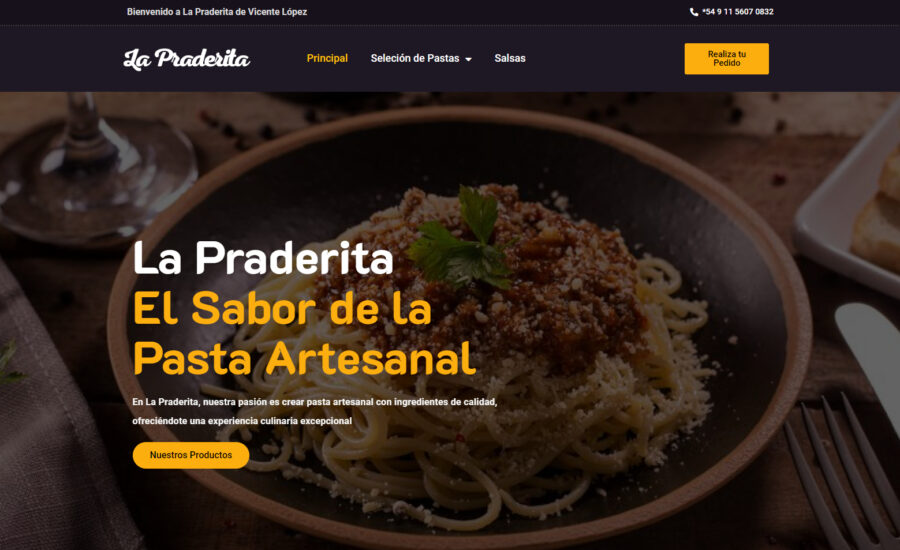Click the En La Praderita description paragraph
The image size is (900, 550).
click(x=315, y=411)
